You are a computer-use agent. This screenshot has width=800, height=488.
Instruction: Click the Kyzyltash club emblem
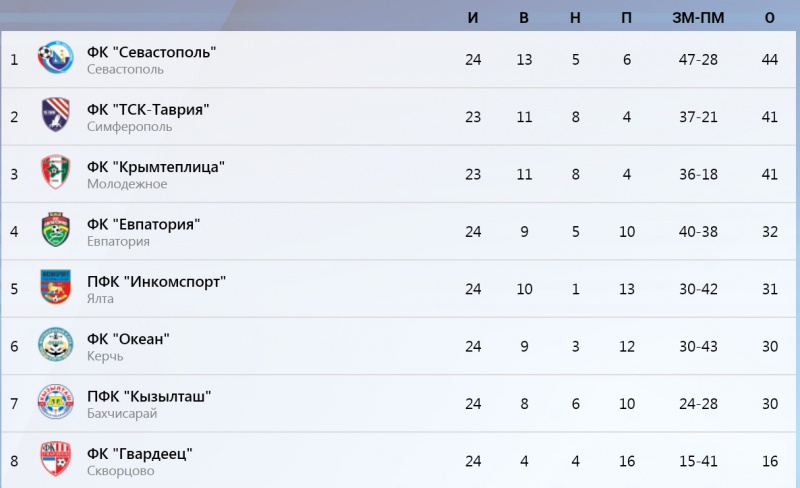pos(56,402)
